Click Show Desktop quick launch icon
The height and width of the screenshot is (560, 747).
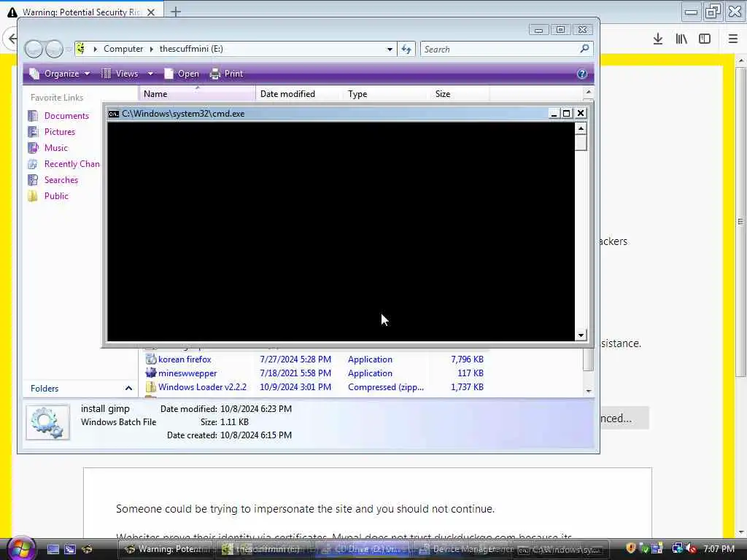53,550
